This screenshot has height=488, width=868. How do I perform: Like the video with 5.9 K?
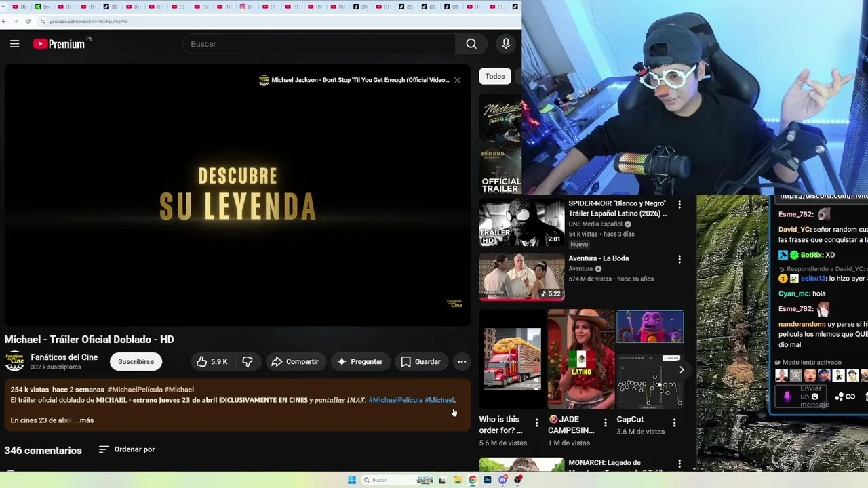212,362
